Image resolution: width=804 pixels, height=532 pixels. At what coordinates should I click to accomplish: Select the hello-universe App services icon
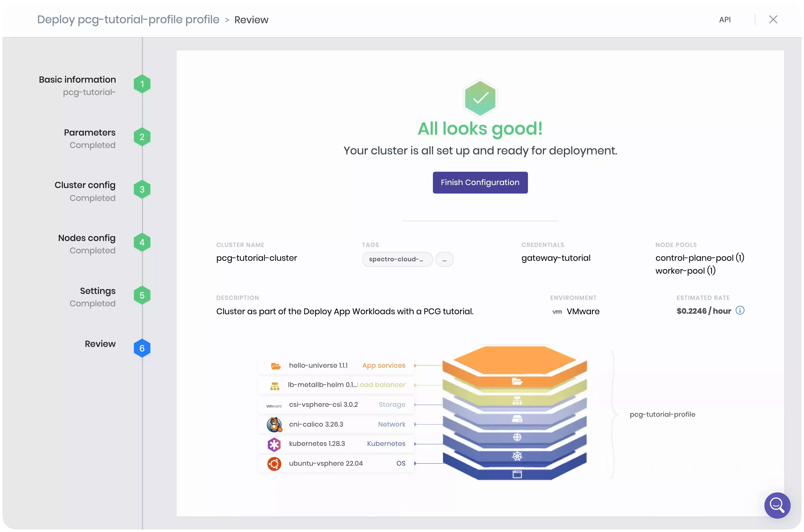tap(275, 366)
